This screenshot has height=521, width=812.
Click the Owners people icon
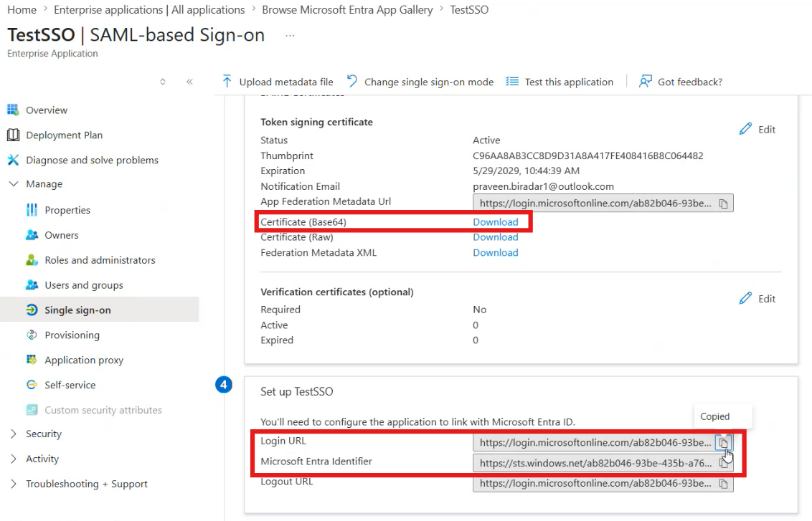point(32,235)
